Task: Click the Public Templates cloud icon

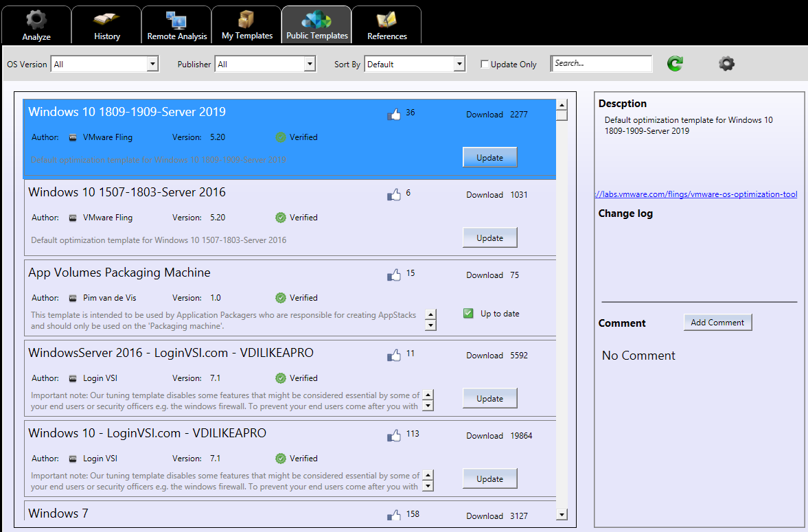Action: click(x=316, y=20)
